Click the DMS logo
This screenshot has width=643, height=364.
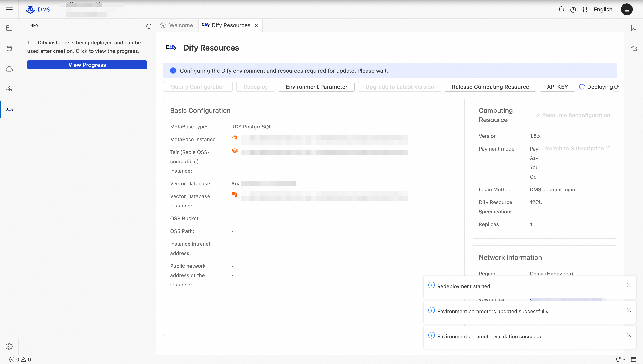pyautogui.click(x=38, y=10)
